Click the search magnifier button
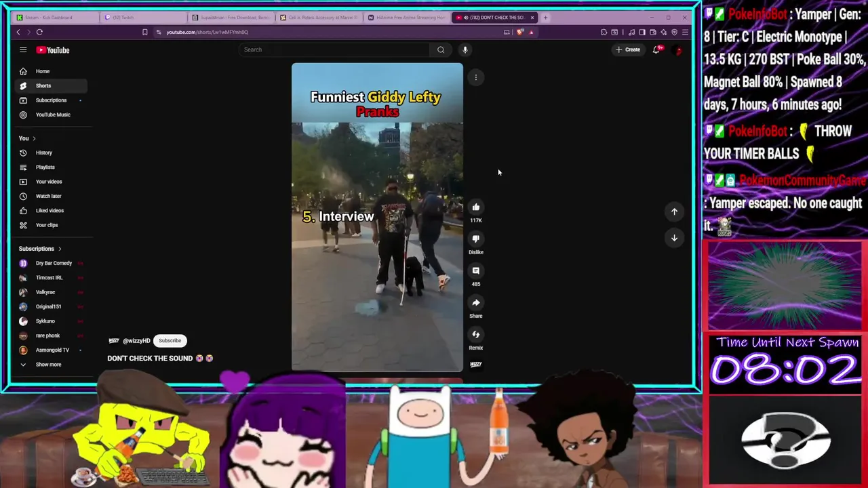The width and height of the screenshot is (868, 488). point(441,49)
